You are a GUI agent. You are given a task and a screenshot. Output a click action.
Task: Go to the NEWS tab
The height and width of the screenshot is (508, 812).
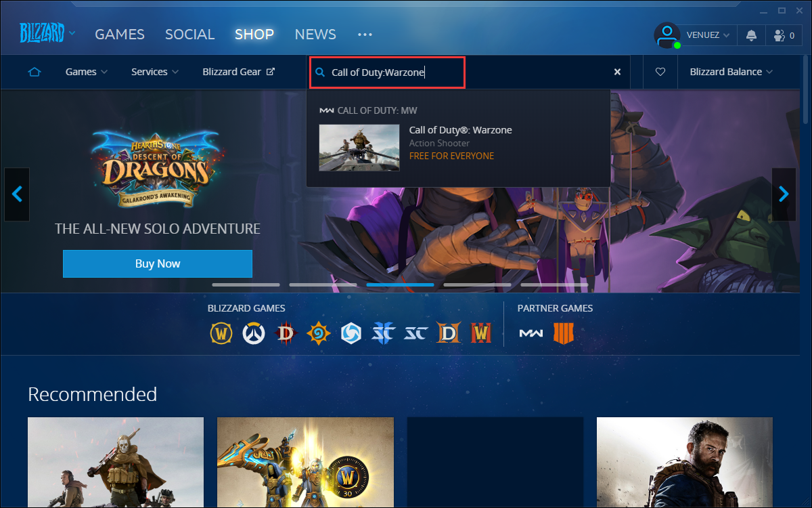point(315,34)
